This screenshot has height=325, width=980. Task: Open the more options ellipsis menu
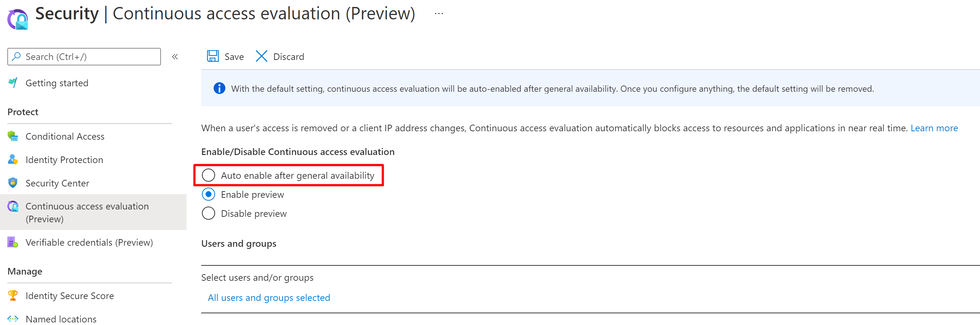439,14
